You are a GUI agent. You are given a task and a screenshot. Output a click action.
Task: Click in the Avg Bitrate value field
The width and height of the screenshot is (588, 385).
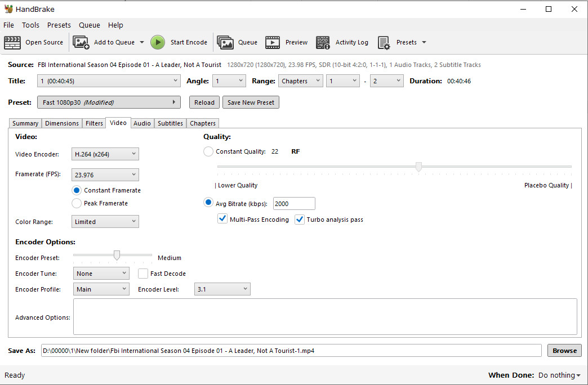tap(294, 204)
